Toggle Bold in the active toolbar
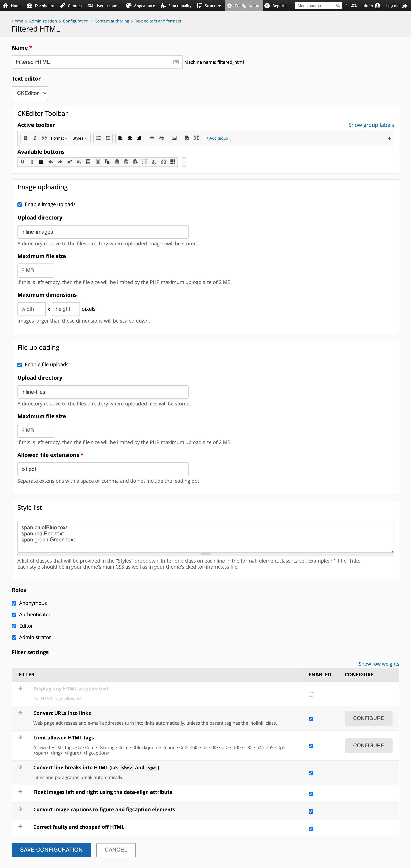This screenshot has width=411, height=868. point(25,138)
